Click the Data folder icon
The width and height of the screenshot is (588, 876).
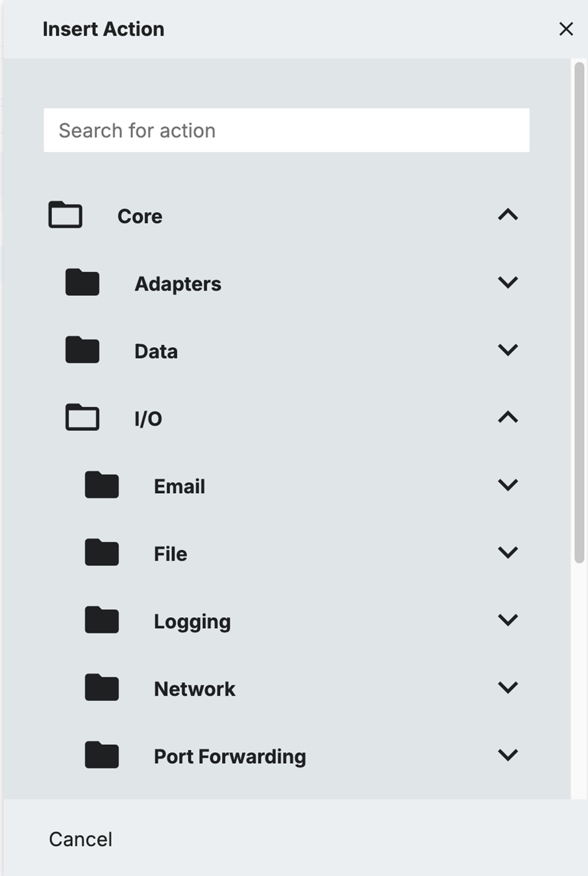pyautogui.click(x=82, y=350)
